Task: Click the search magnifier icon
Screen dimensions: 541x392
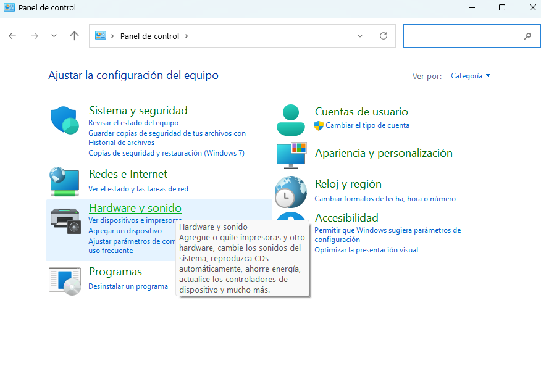Action: pyautogui.click(x=528, y=35)
